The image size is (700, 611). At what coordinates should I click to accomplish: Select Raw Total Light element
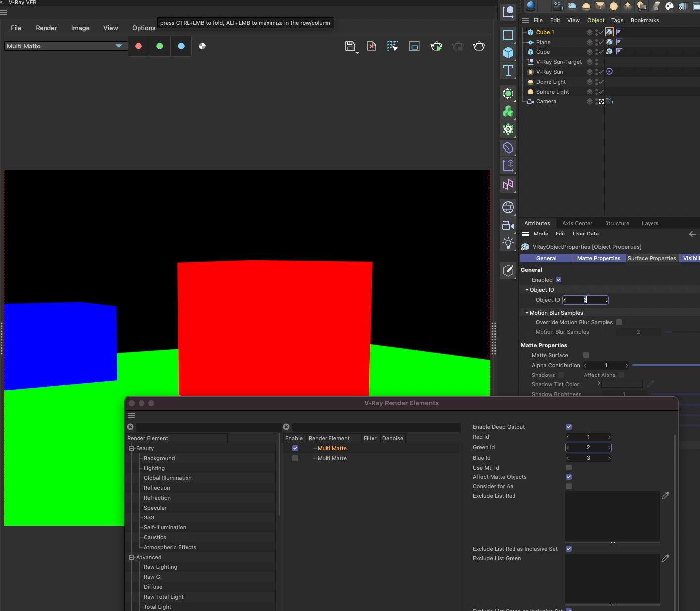[164, 597]
